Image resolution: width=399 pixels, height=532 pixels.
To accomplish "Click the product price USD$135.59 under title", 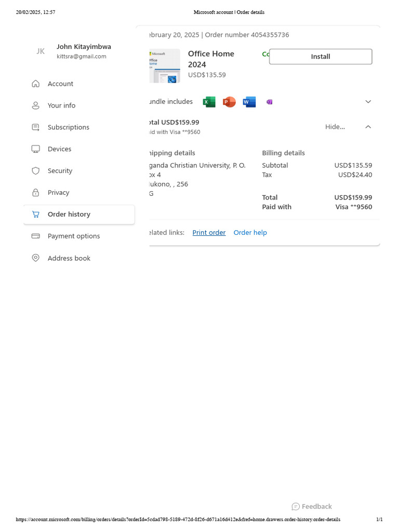I will (x=207, y=75).
